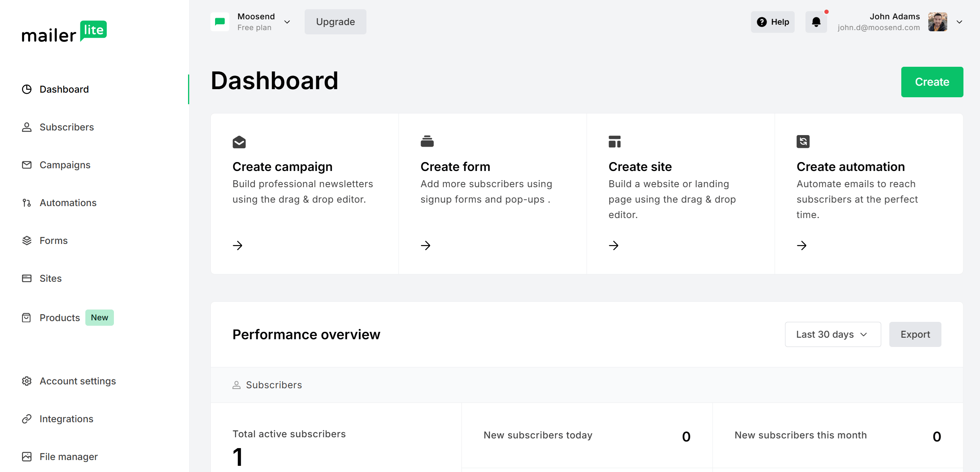Click the New badge next to Products

pyautogui.click(x=99, y=317)
